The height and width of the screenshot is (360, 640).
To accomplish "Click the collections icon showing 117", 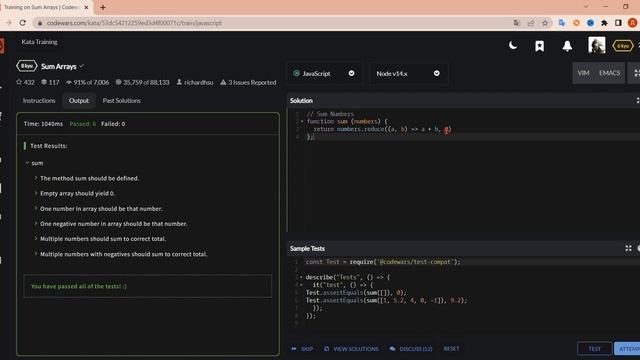I will (44, 82).
